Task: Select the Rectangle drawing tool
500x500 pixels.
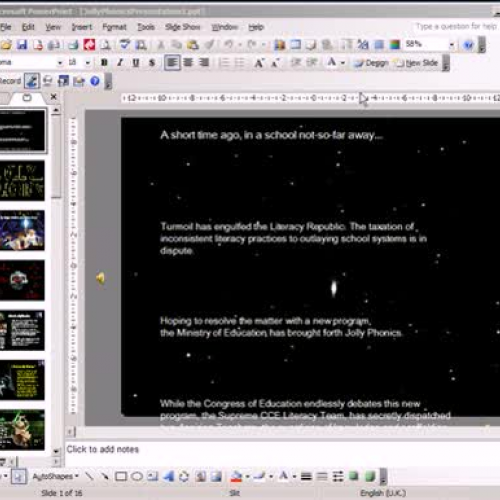Action: pyautogui.click(x=121, y=476)
